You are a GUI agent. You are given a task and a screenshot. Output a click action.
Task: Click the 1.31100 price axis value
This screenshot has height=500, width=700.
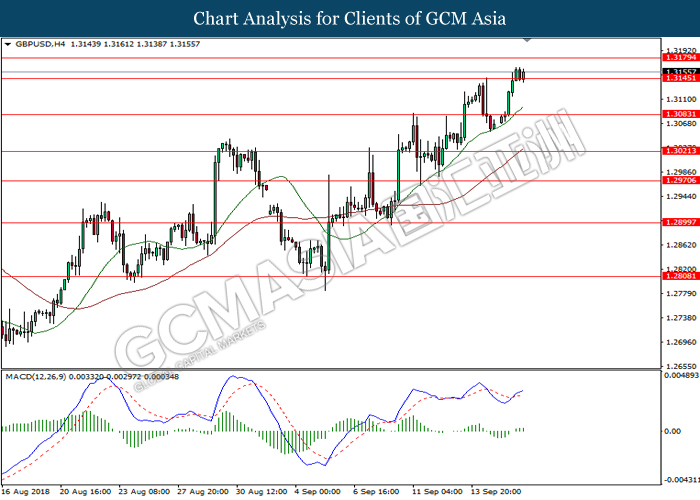tap(681, 99)
